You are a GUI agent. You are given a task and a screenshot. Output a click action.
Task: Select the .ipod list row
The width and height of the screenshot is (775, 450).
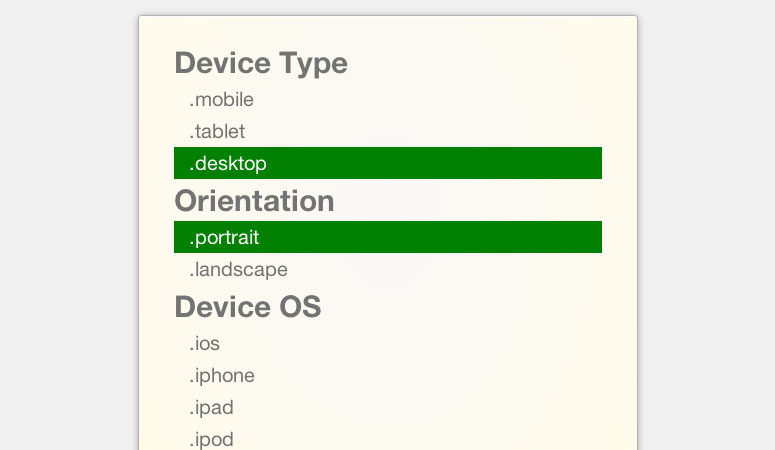click(388, 438)
